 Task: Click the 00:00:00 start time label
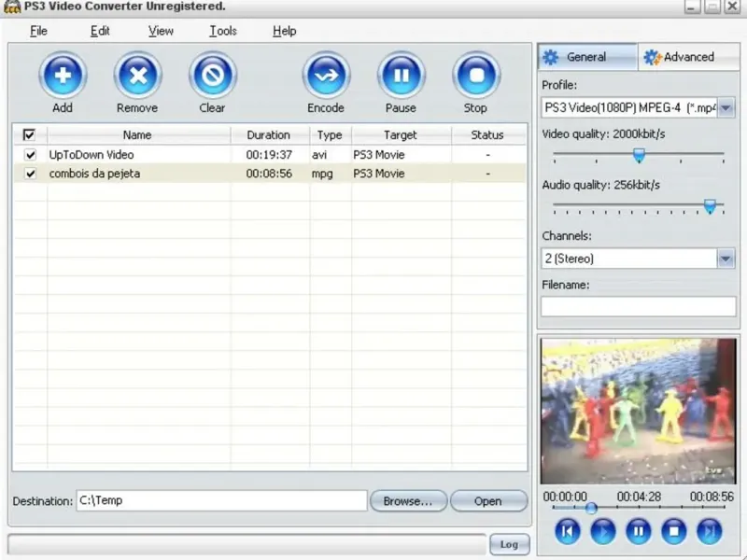(565, 497)
